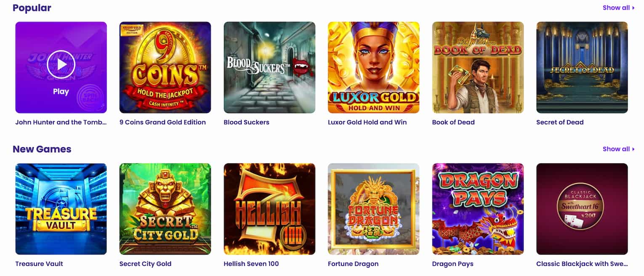644x276 pixels.
Task: Choose the Fortune Dragon game image
Action: coord(373,209)
